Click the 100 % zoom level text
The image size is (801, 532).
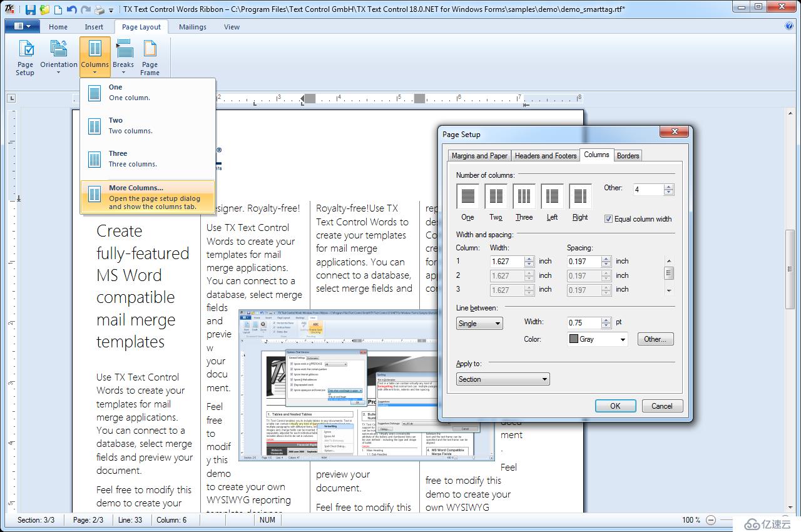coord(691,520)
